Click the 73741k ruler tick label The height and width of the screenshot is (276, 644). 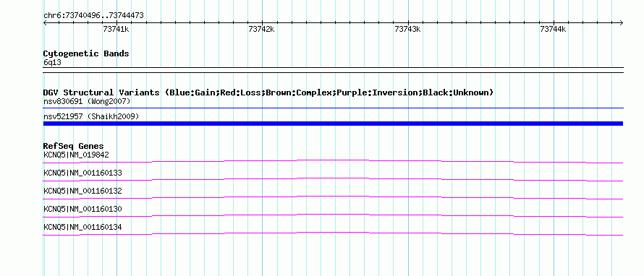pos(116,29)
